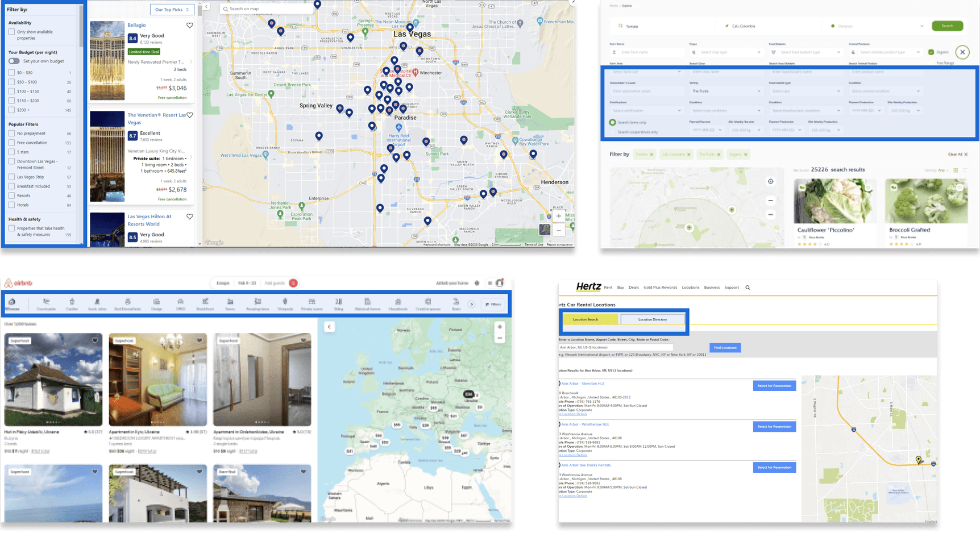The width and height of the screenshot is (980, 533).
Task: Click Clear All filters
Action: pos(957,155)
